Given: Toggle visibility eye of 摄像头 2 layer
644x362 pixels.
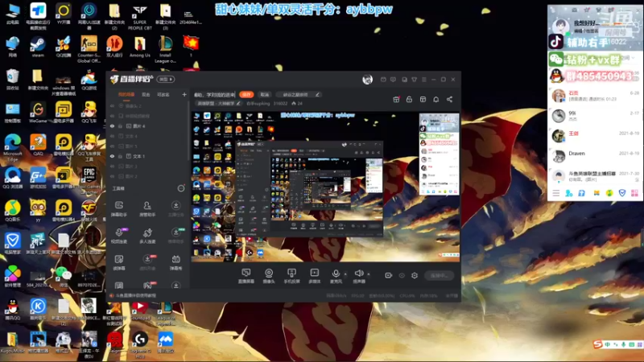Looking at the screenshot, I should tap(112, 106).
